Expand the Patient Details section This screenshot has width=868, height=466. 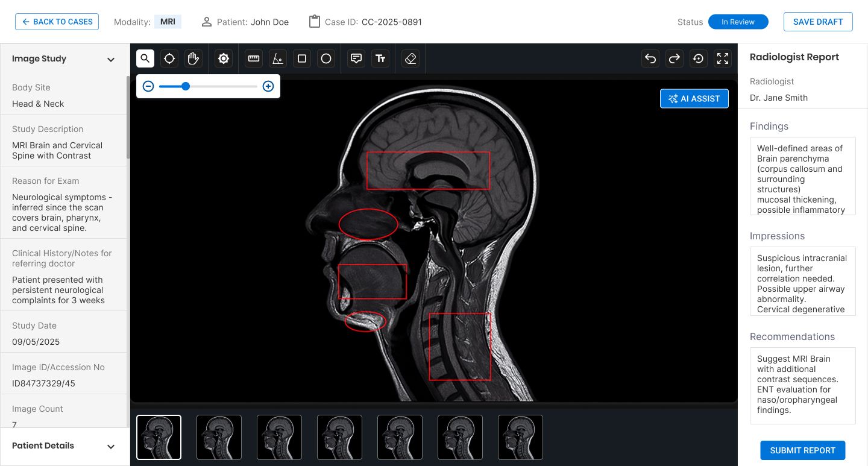(x=111, y=446)
